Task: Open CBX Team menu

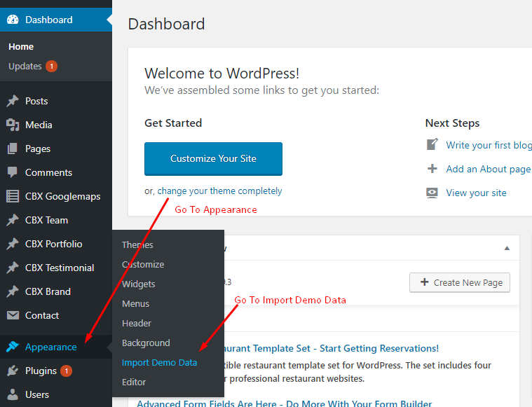Action: click(56, 220)
